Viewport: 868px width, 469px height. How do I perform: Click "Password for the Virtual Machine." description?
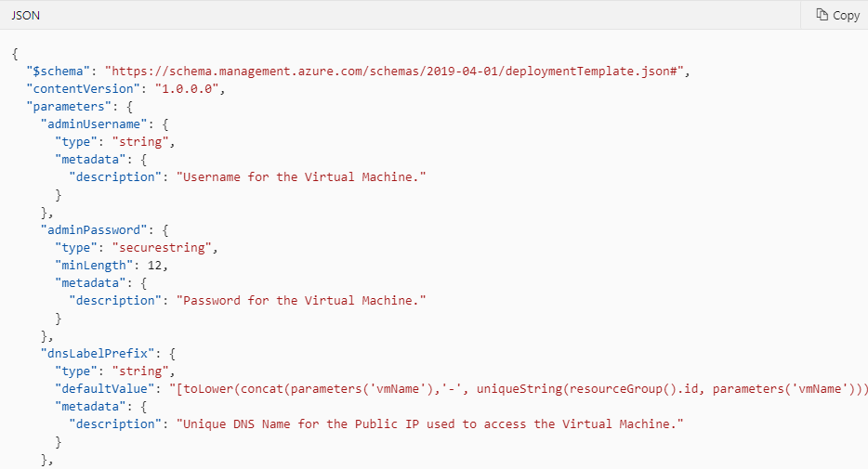pos(301,300)
